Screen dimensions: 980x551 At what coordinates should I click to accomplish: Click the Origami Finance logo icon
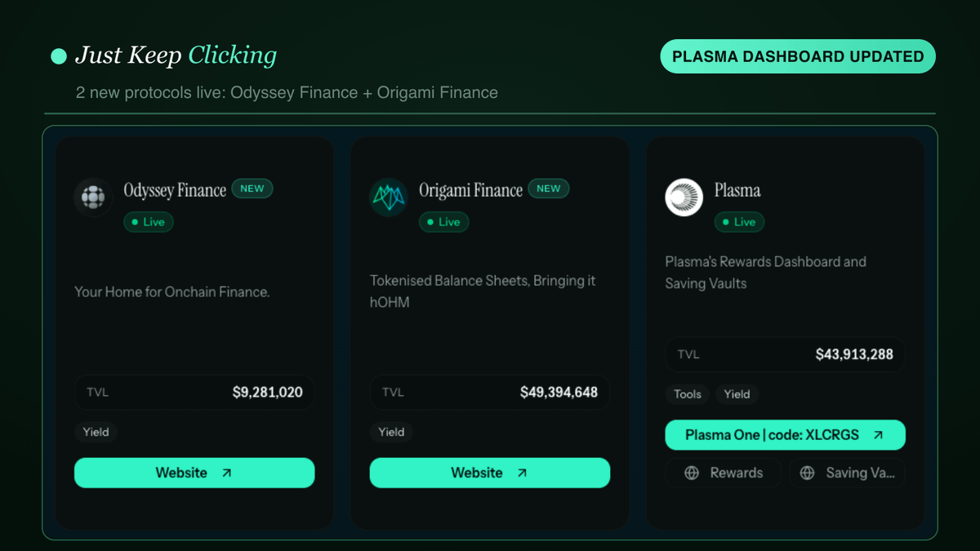point(389,197)
